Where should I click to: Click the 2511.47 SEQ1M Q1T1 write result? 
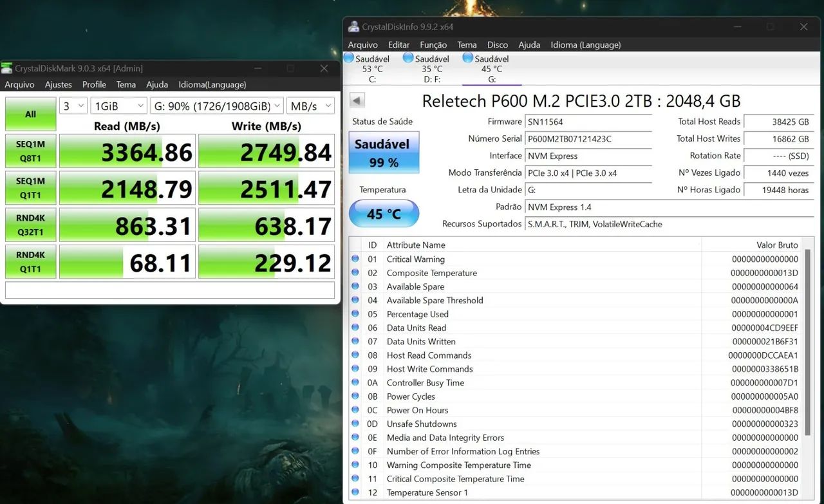click(x=267, y=187)
